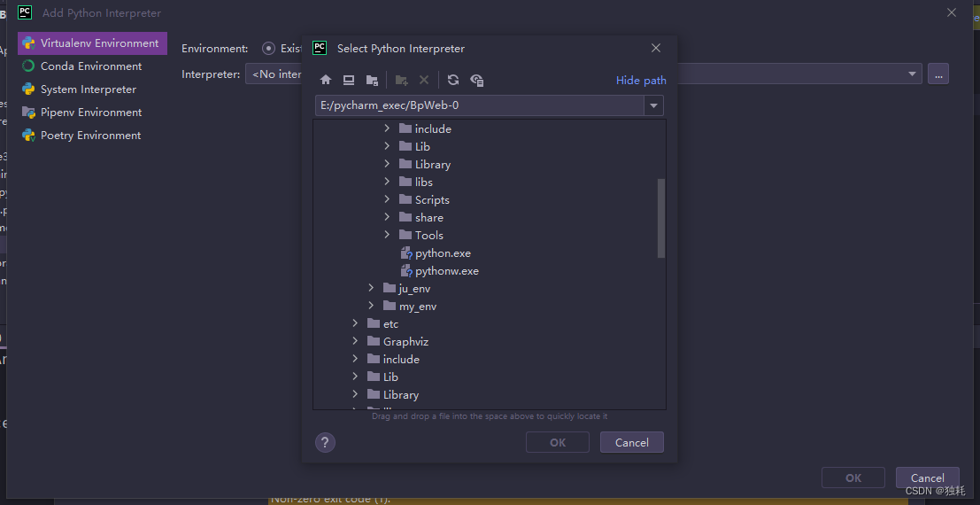Select the Existing environment radio button
The image size is (980, 505).
click(269, 48)
